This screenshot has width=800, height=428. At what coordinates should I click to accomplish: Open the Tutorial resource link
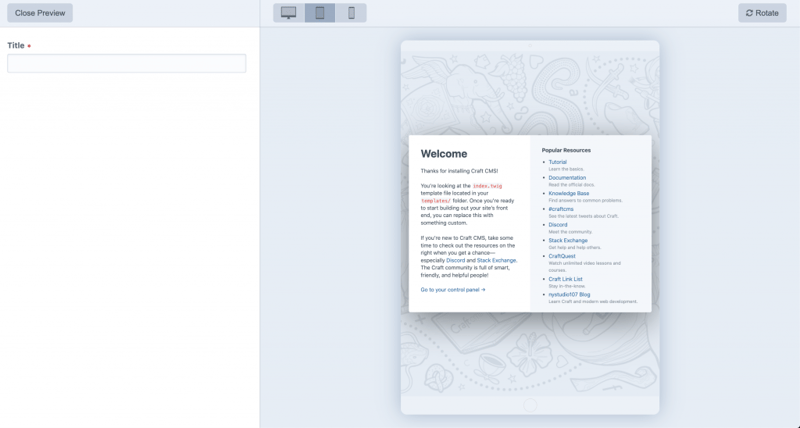point(557,162)
